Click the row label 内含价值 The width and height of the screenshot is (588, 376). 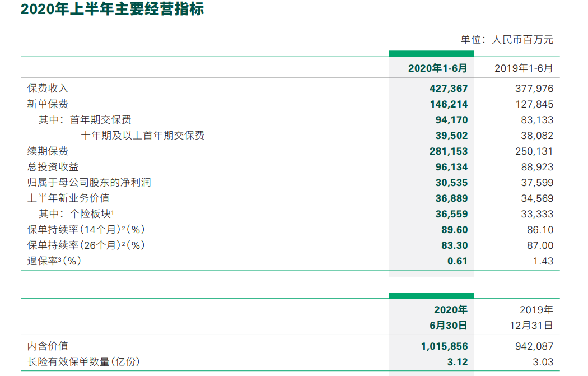point(48,346)
